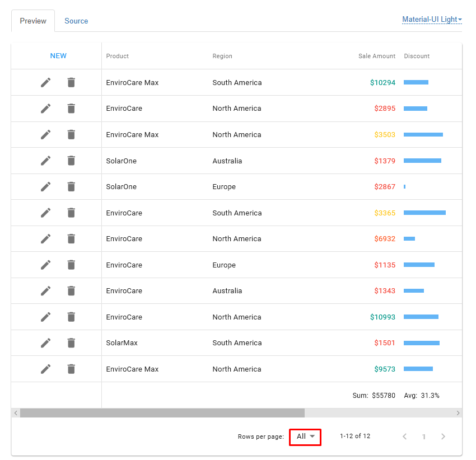Viewport: 476px width, 460px height.
Task: Open the Material-UI Light theme selector
Action: pos(431,19)
